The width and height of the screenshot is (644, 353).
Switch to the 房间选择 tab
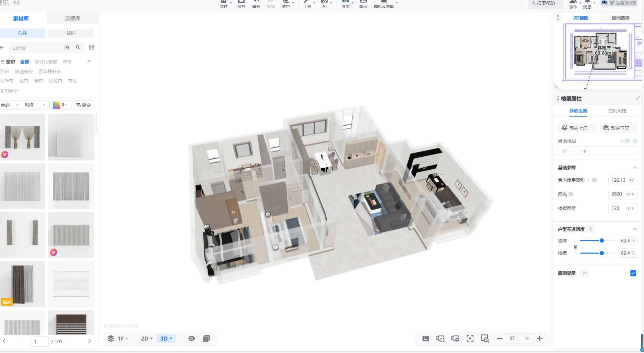point(620,18)
